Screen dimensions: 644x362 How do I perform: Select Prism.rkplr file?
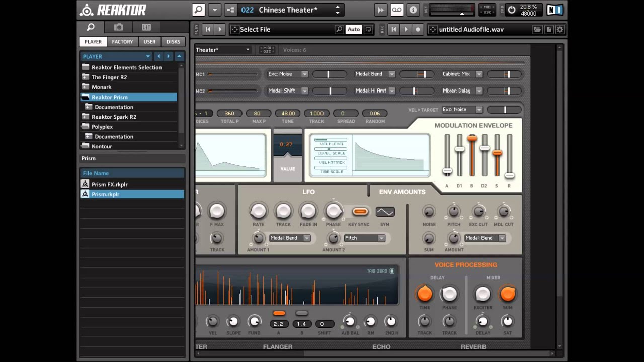coord(132,194)
